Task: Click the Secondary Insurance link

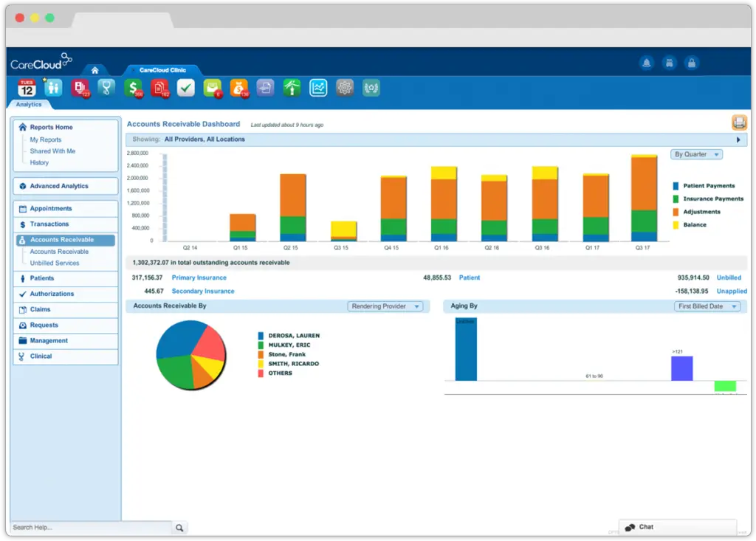Action: (x=203, y=292)
